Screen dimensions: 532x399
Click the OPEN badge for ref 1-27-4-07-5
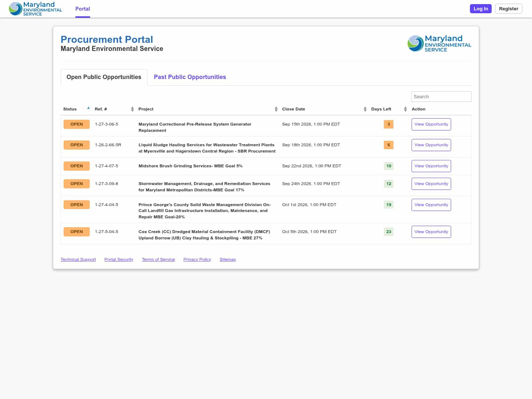click(x=76, y=166)
